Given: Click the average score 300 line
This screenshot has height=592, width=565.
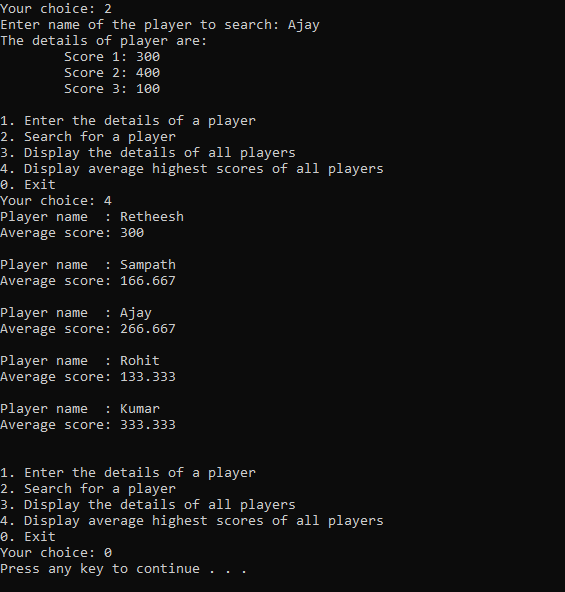Looking at the screenshot, I should (x=72, y=233).
